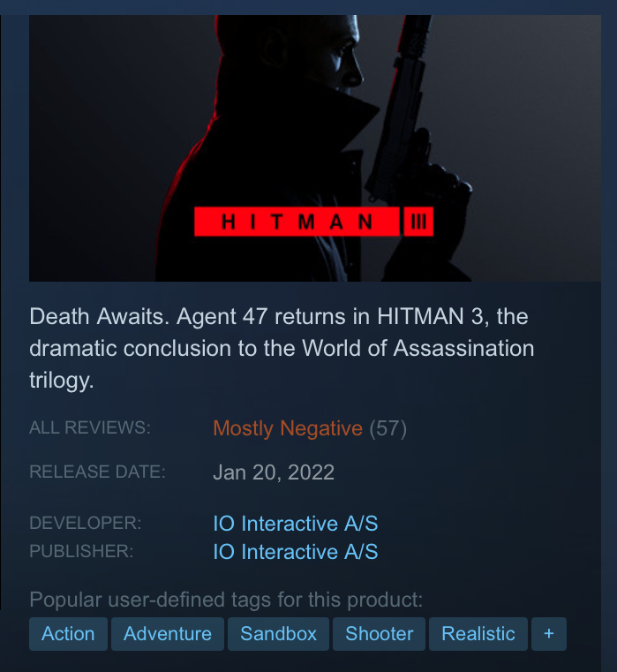
Task: Expand more tags with the plus button
Action: click(x=548, y=634)
